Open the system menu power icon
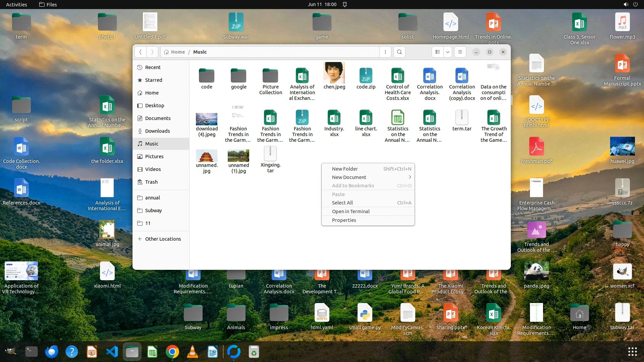The width and height of the screenshot is (644, 362). [x=635, y=4]
